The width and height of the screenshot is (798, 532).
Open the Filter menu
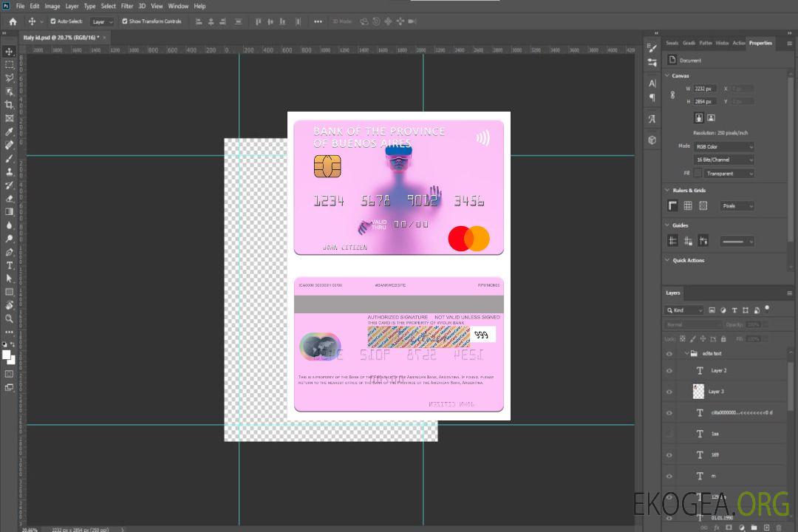(x=127, y=6)
